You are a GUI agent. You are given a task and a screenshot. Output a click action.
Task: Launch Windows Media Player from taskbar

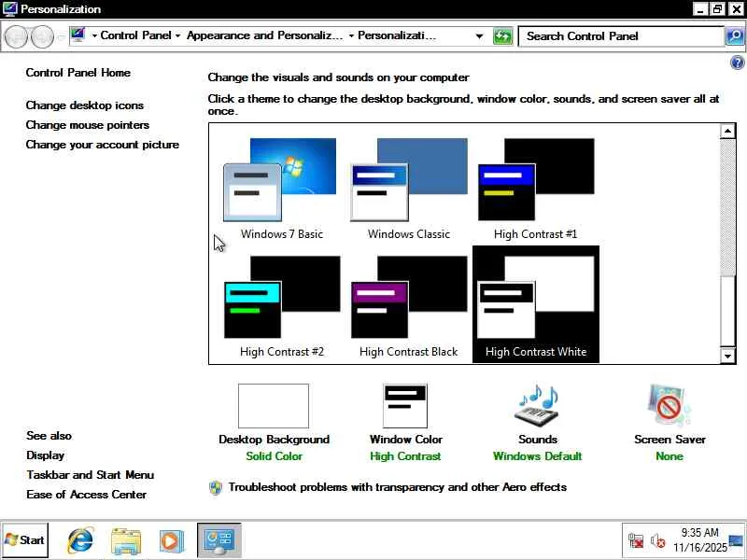[x=171, y=541]
